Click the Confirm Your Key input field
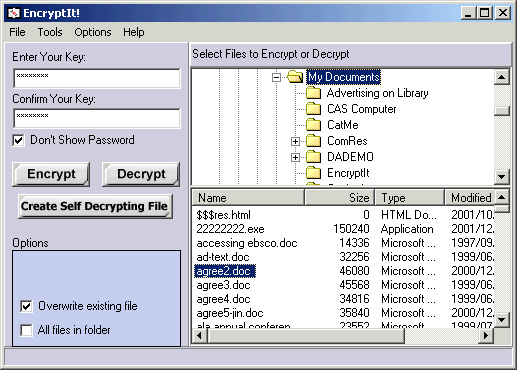Viewport: 517px width, 370px height. point(97,118)
